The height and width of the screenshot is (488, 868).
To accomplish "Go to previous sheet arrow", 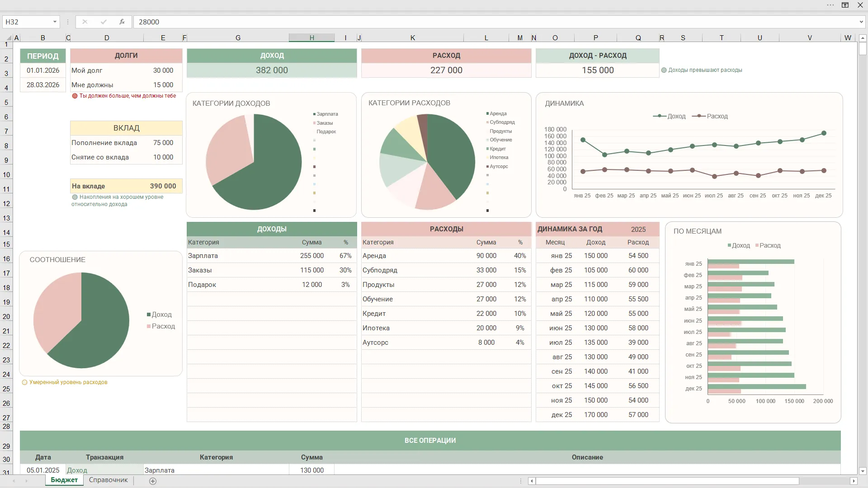I will click(x=14, y=481).
